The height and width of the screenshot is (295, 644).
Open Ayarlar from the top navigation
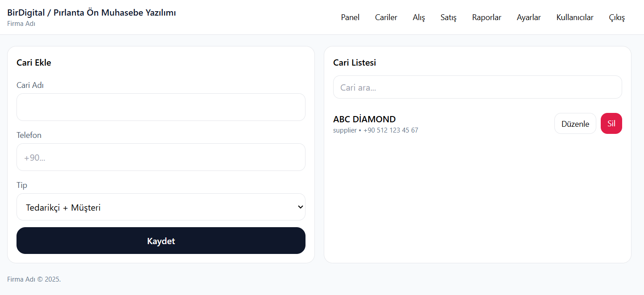coord(528,17)
